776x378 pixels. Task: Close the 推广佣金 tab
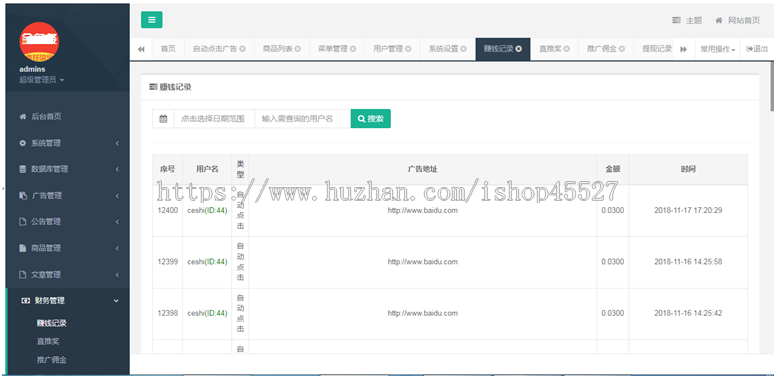(622, 49)
